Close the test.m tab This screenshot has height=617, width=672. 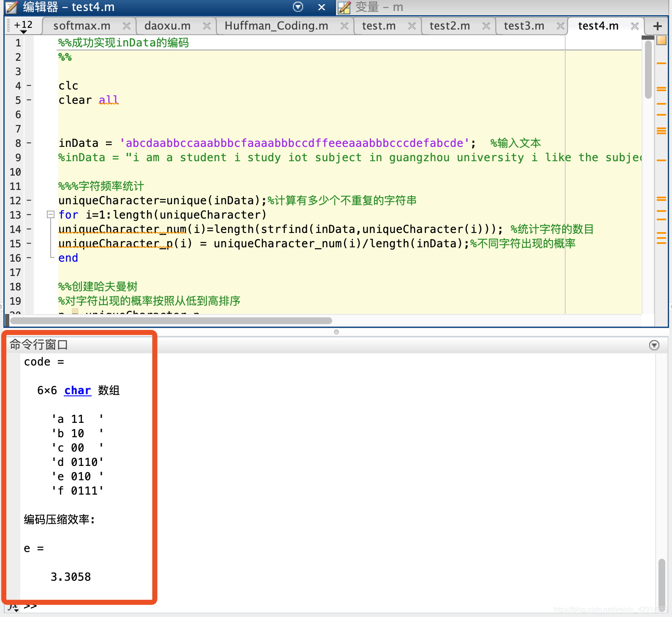(412, 26)
